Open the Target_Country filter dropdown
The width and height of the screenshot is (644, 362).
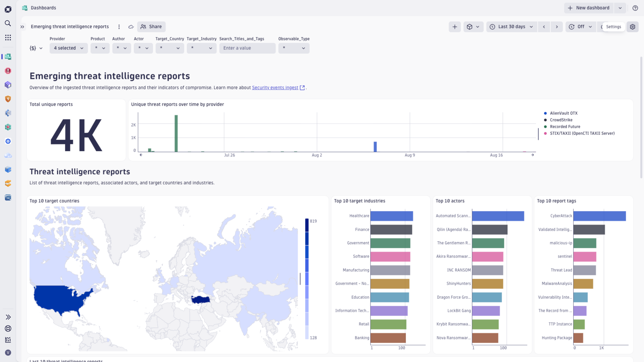click(x=170, y=48)
